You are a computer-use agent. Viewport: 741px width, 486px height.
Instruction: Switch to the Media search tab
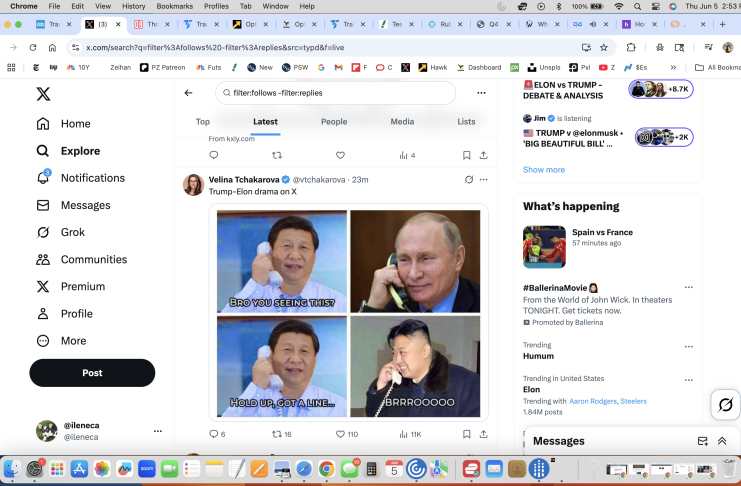pos(402,121)
